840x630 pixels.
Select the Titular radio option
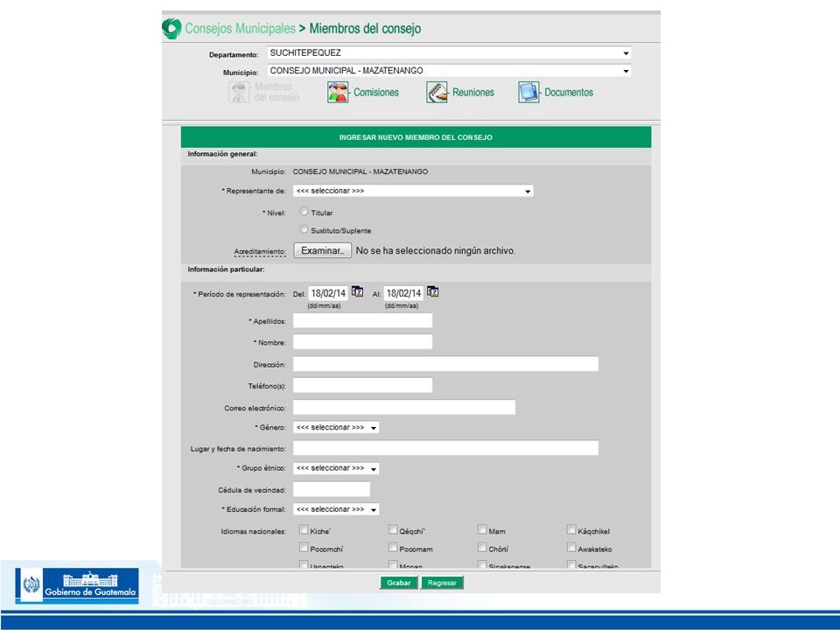(304, 211)
